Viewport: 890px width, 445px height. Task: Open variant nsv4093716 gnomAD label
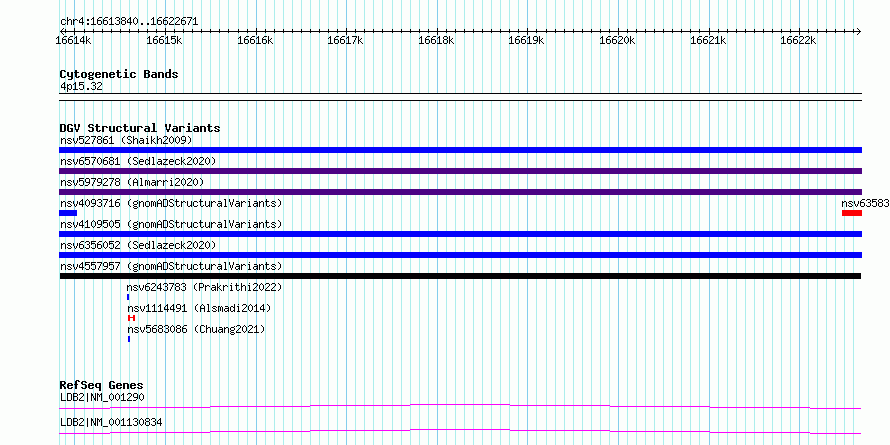[x=171, y=203]
